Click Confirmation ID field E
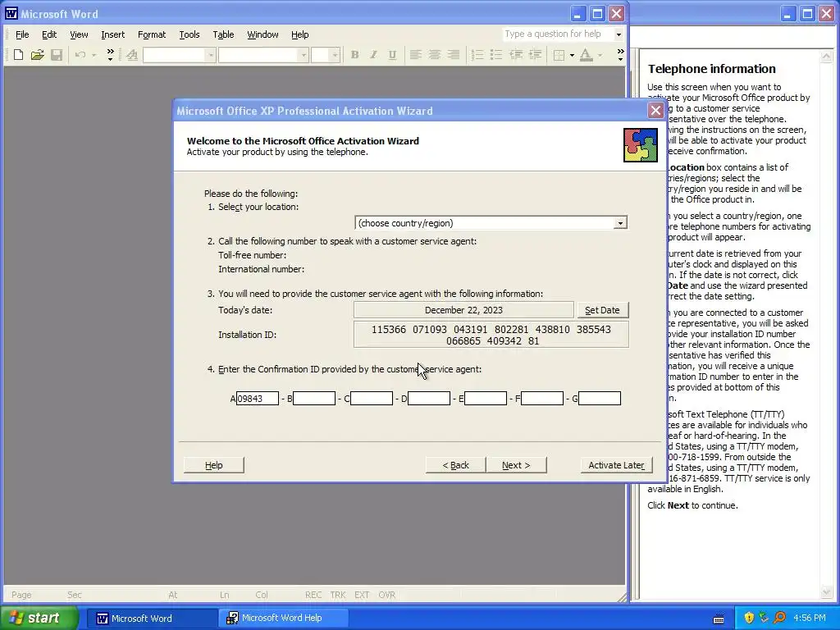Image resolution: width=840 pixels, height=630 pixels. pos(486,398)
